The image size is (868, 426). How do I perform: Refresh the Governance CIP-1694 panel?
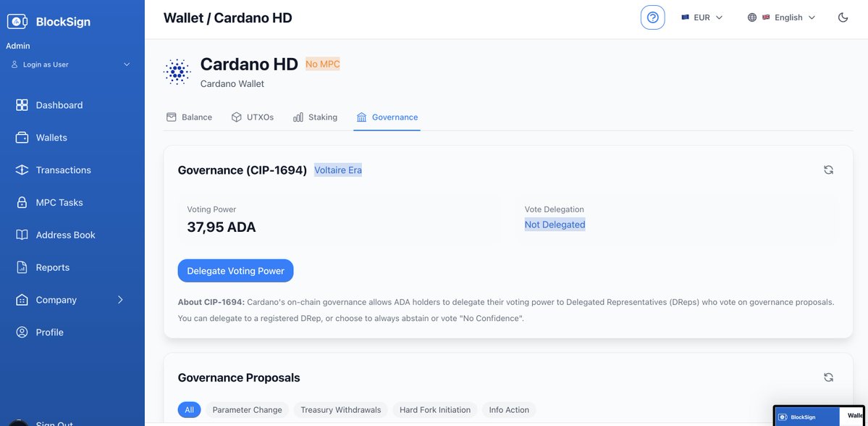coord(828,170)
